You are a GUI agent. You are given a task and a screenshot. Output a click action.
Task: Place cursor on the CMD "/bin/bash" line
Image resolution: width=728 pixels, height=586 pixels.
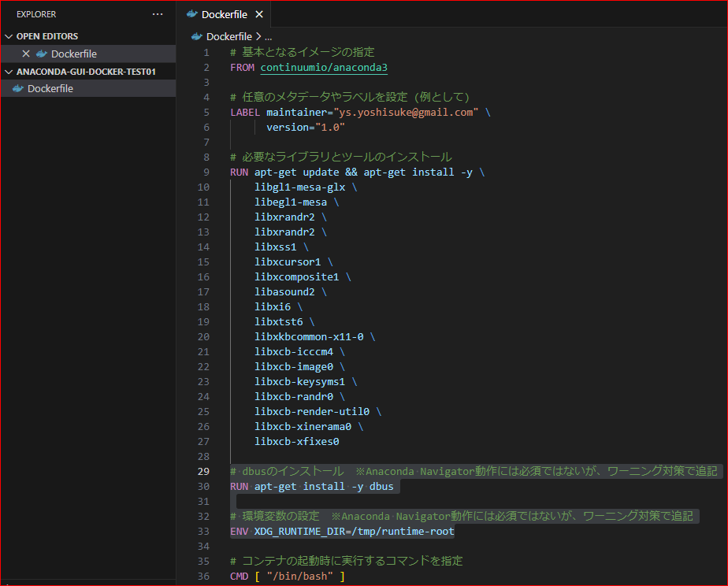(x=287, y=577)
